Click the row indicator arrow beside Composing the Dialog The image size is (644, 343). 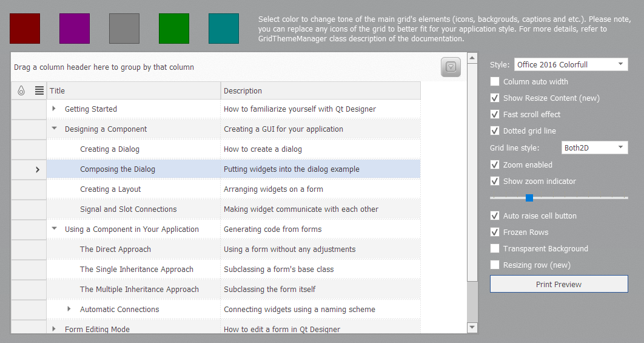tap(38, 169)
